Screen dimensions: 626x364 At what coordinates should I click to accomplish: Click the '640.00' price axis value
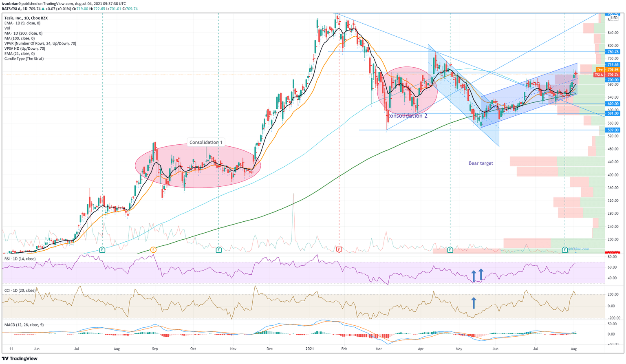613,97
